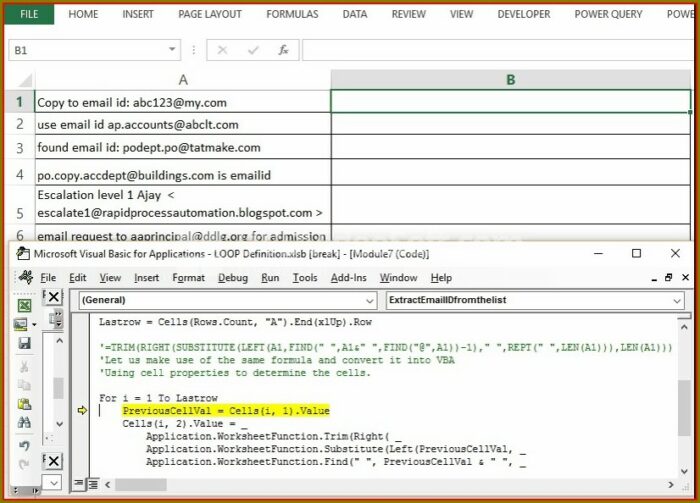Click the code window scroll-right arrow
The image size is (700, 503).
(670, 484)
